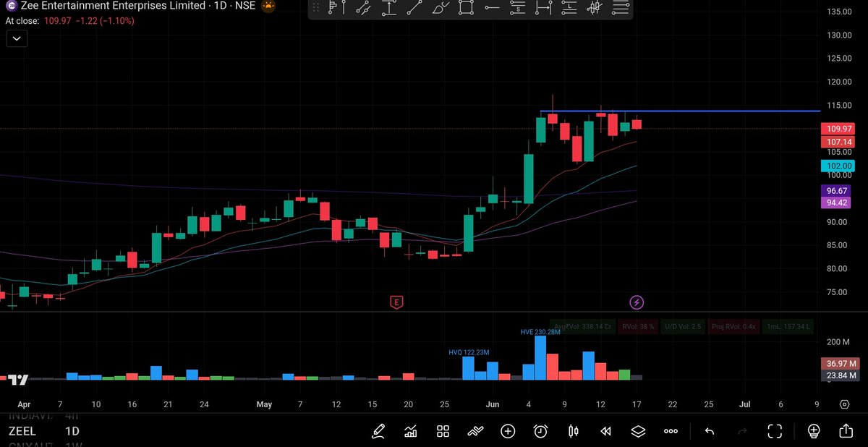
Task: Open the lightbulb publish idea icon
Action: coord(814,431)
